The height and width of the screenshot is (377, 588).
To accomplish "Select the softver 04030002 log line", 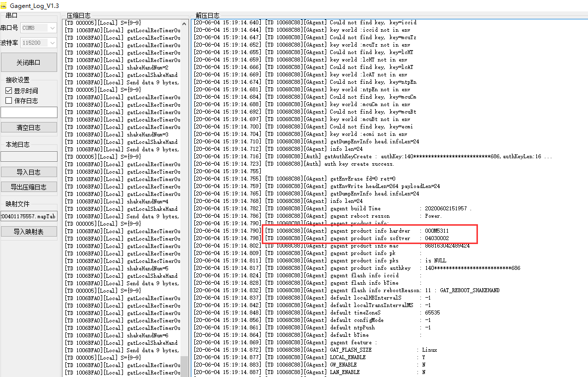I will [x=357, y=239].
